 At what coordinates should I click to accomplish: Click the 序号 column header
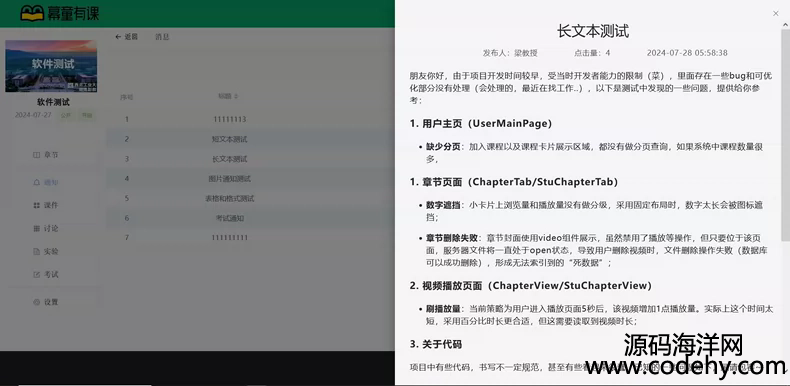126,96
